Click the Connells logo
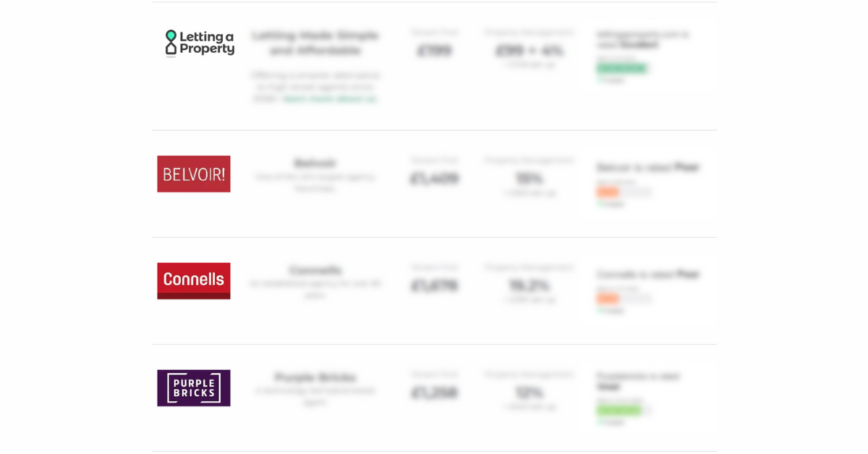Viewport: 868px width, 454px height. [x=194, y=280]
